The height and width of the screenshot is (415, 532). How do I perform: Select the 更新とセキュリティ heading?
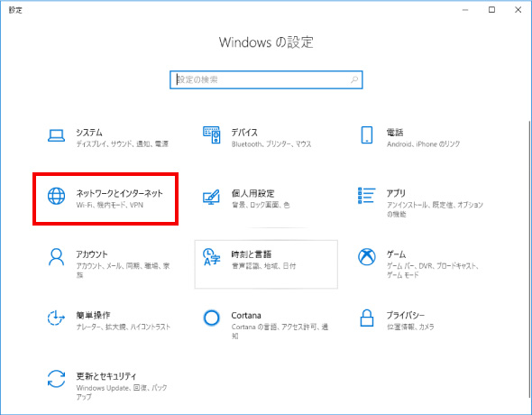(106, 376)
